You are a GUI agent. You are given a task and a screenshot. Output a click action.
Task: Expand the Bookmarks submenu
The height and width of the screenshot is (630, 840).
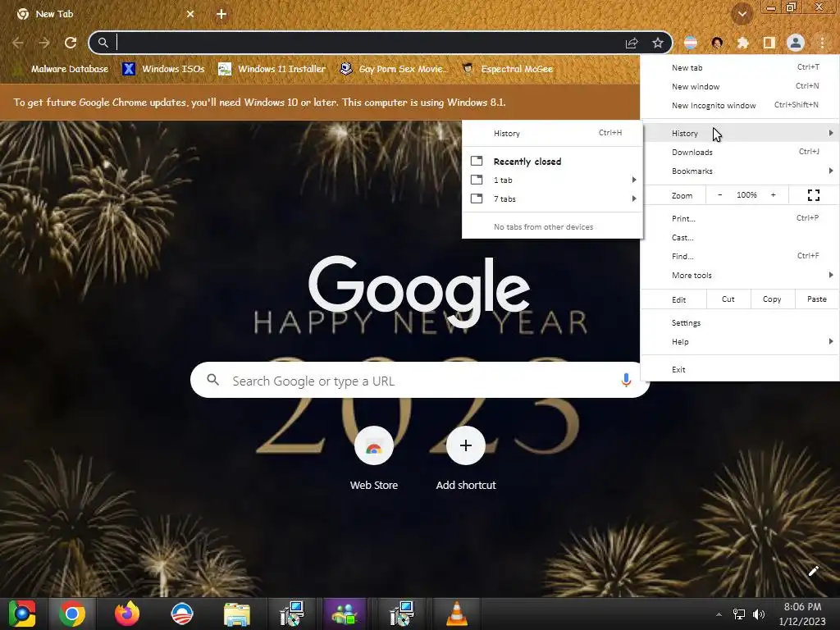pyautogui.click(x=739, y=171)
